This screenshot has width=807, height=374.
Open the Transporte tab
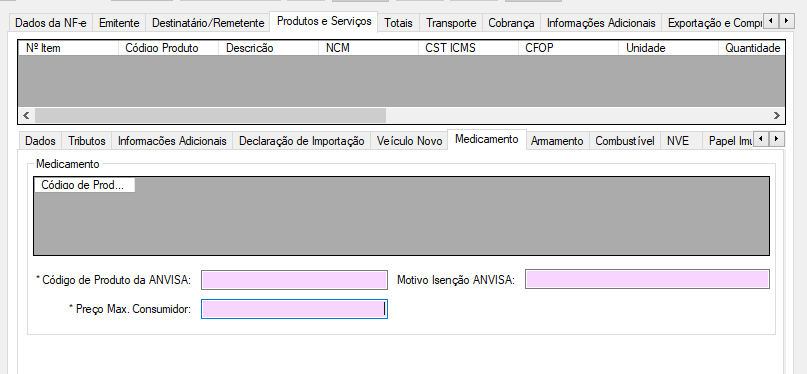[451, 23]
